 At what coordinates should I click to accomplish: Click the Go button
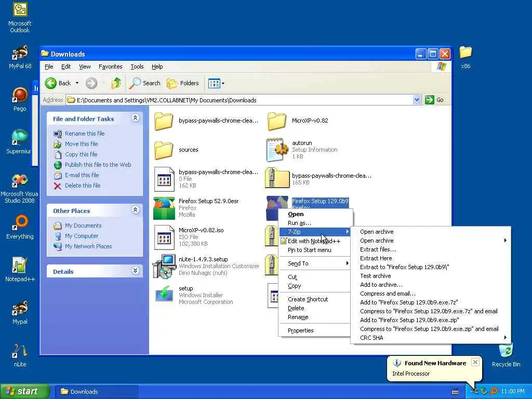[x=435, y=100]
